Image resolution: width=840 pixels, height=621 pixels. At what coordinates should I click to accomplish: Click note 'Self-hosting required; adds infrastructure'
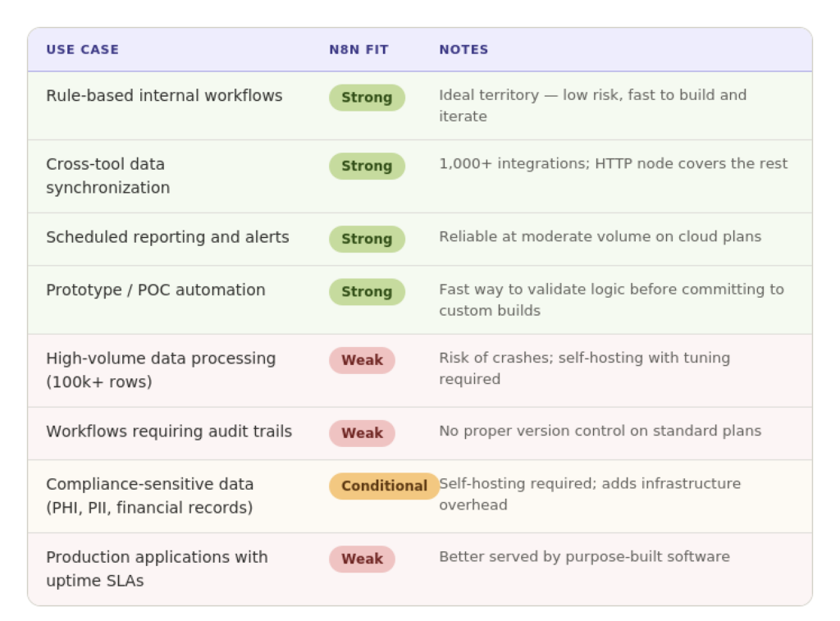click(x=590, y=495)
